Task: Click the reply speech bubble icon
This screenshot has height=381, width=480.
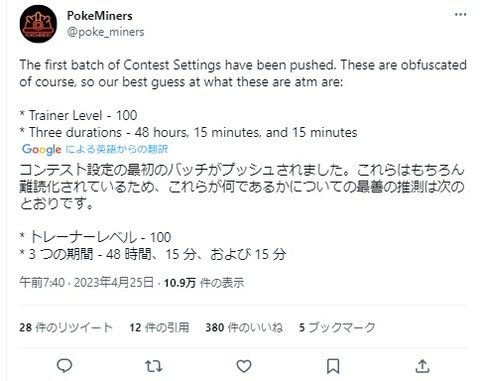Action: 65,366
